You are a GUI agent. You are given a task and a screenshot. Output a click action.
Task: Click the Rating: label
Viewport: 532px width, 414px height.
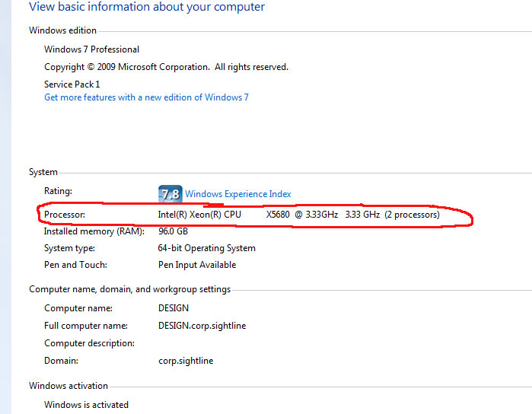tap(58, 191)
